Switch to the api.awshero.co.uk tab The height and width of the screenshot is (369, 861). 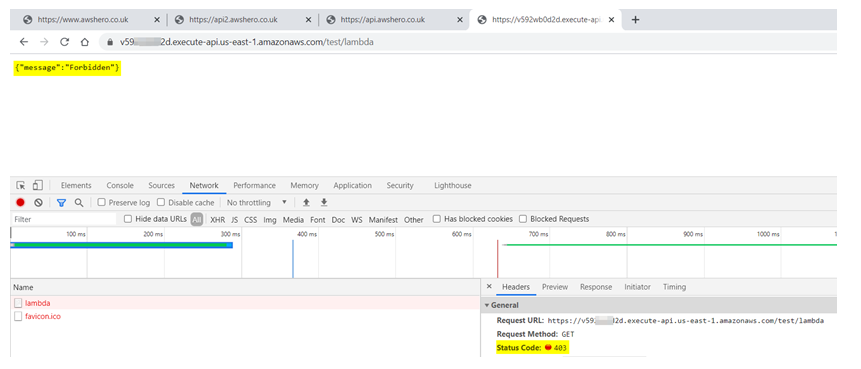pos(384,20)
